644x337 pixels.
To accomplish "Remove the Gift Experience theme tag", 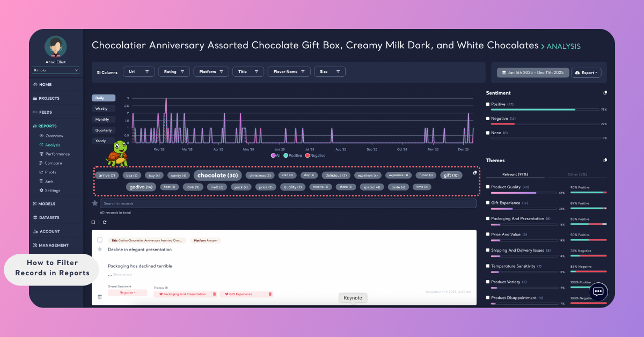I will [270, 294].
